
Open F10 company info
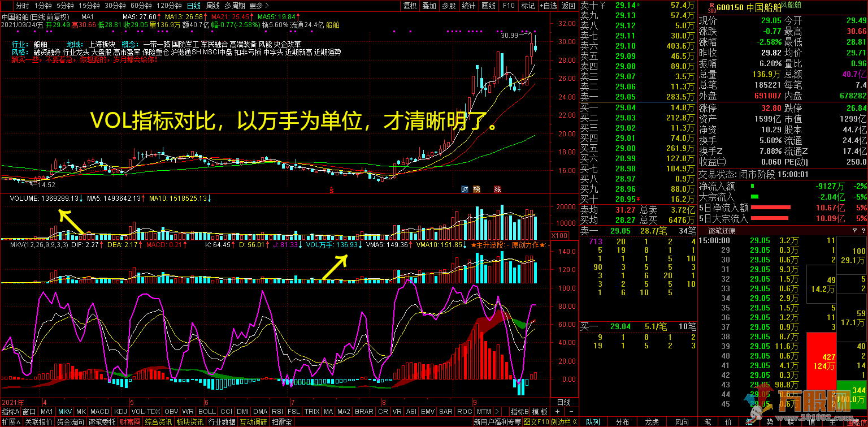pyautogui.click(x=508, y=5)
